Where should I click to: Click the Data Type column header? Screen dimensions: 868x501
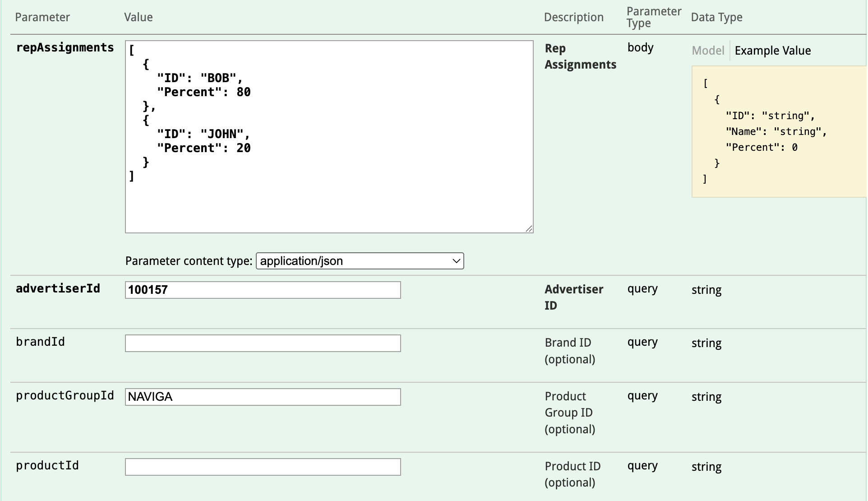716,17
